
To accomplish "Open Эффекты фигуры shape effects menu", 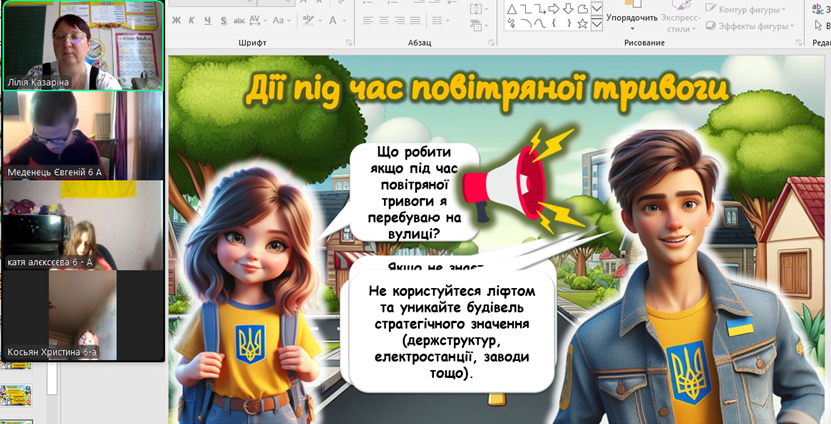I will (750, 26).
